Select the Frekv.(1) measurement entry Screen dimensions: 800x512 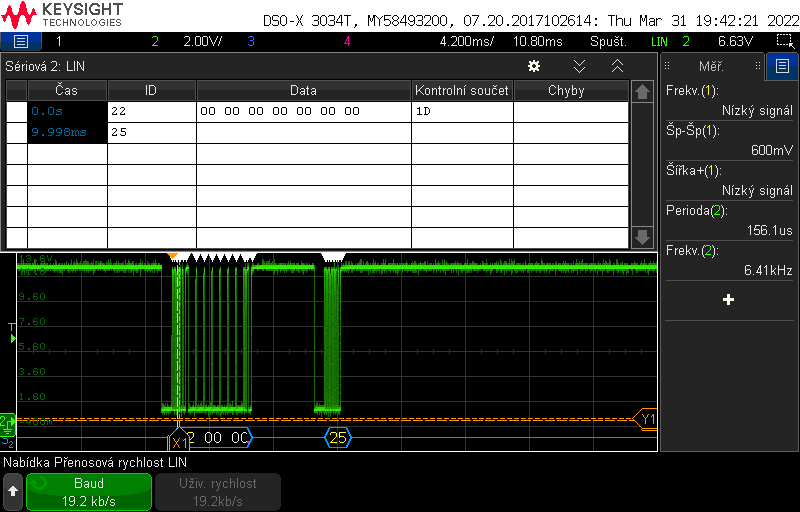729,100
